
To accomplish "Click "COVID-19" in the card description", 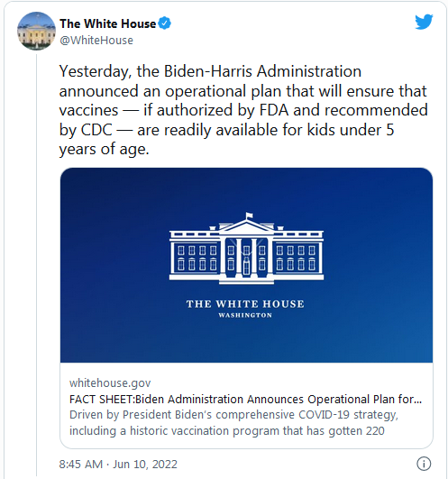I will coord(325,415).
